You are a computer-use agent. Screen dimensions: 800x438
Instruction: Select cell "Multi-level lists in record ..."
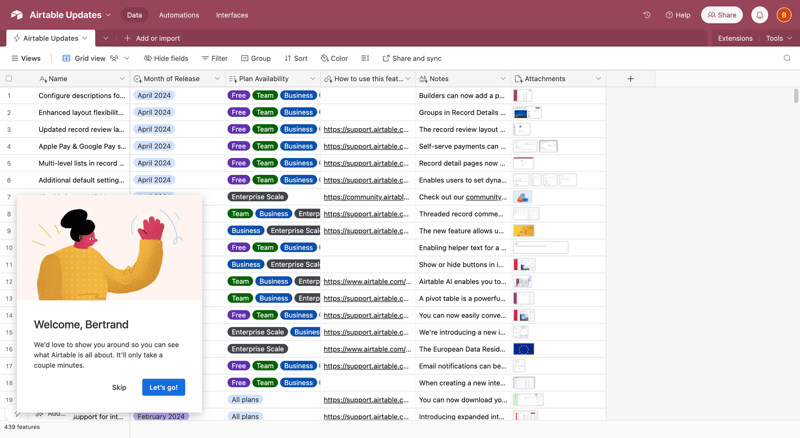[x=82, y=163]
